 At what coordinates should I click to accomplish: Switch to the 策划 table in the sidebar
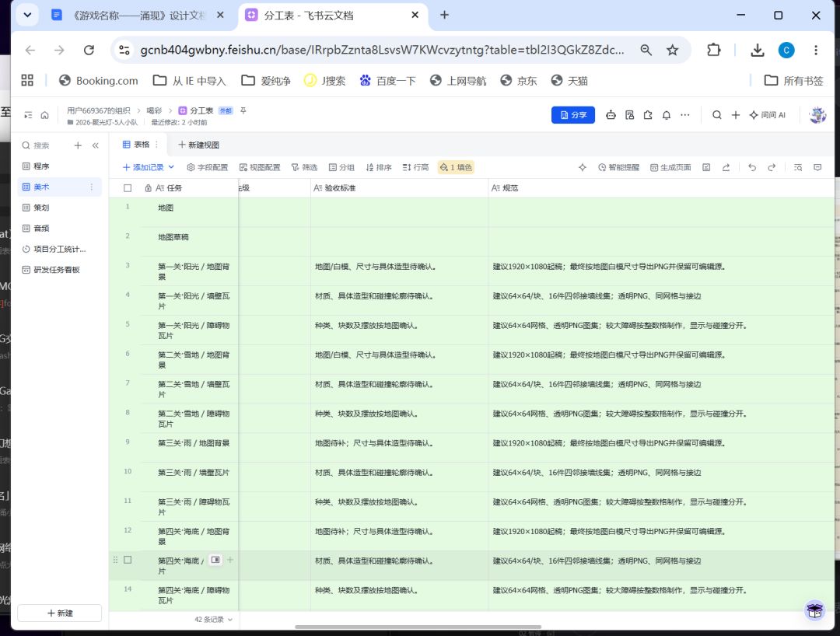click(x=59, y=208)
